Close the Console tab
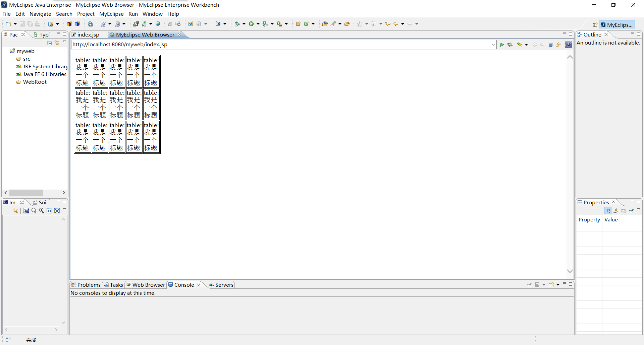 click(199, 285)
